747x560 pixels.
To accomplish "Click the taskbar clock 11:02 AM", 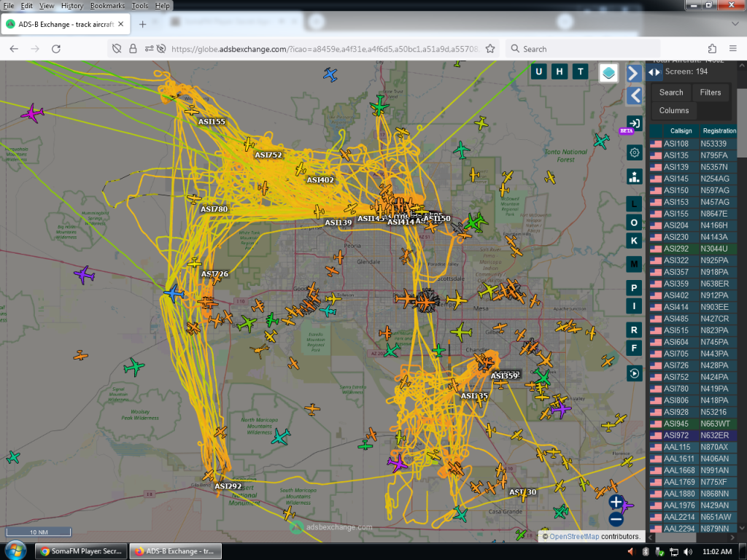I will pos(717,551).
